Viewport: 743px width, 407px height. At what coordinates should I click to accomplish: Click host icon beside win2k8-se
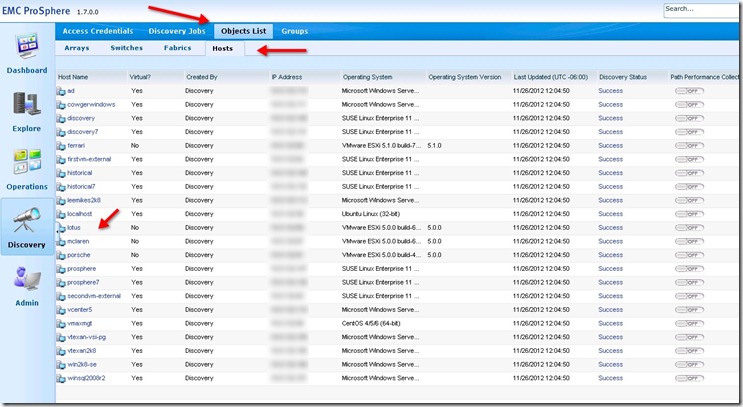point(61,365)
